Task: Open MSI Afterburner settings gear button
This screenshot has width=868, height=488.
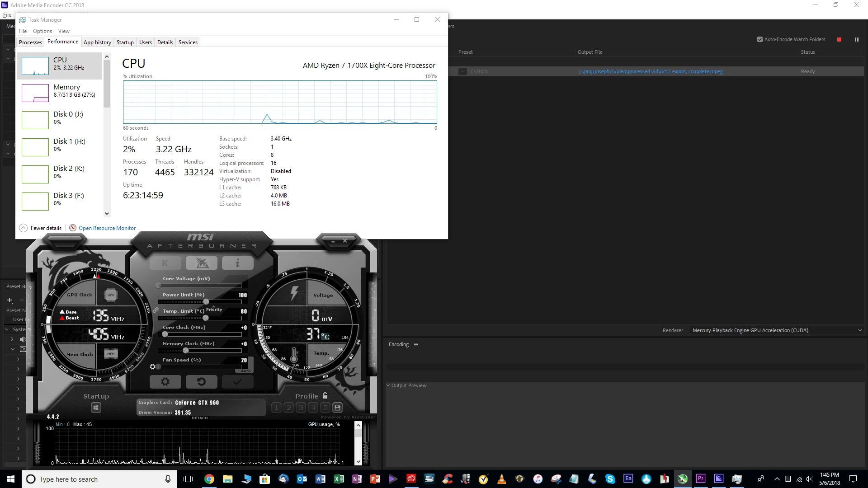Action: coord(165,382)
